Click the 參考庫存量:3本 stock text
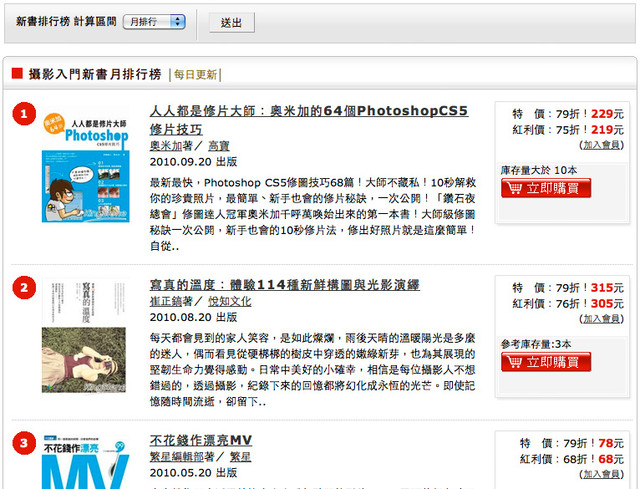640x489 pixels. click(536, 344)
